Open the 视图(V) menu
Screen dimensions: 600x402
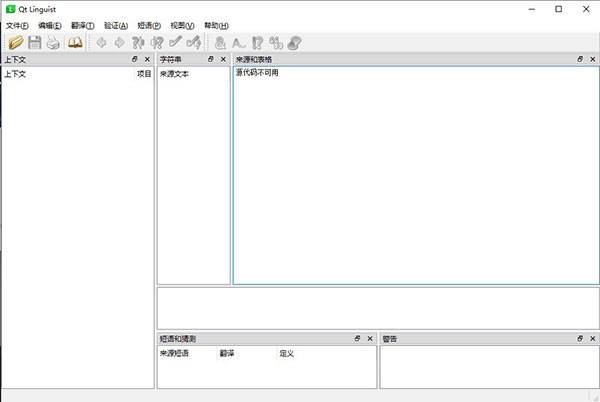point(182,26)
